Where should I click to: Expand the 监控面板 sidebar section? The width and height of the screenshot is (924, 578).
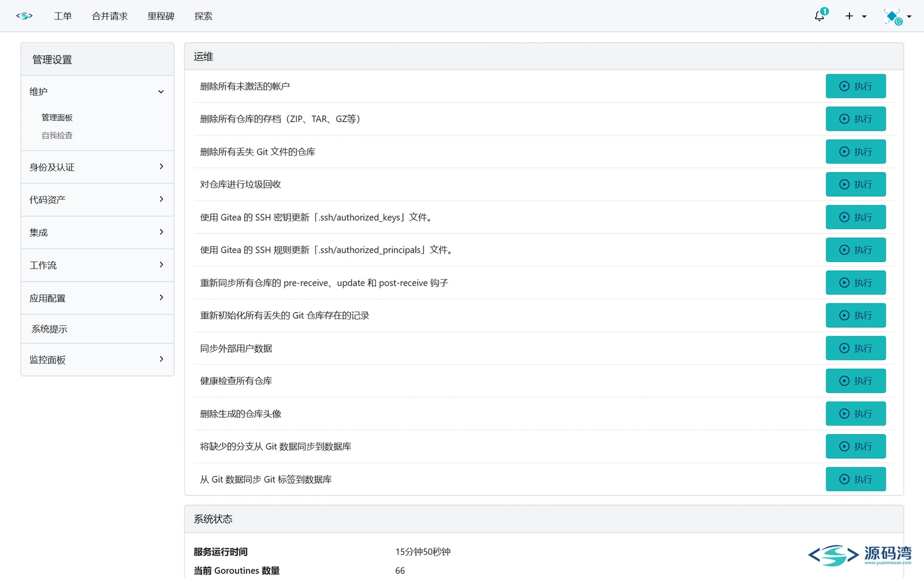[97, 360]
